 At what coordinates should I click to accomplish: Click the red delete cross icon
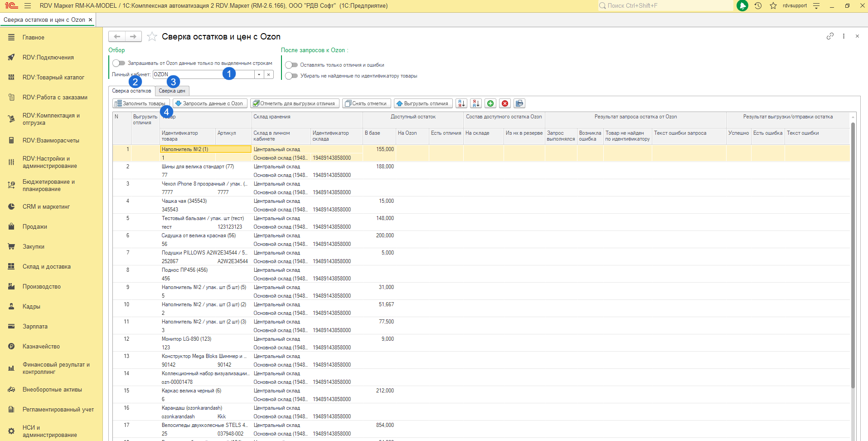(x=504, y=103)
